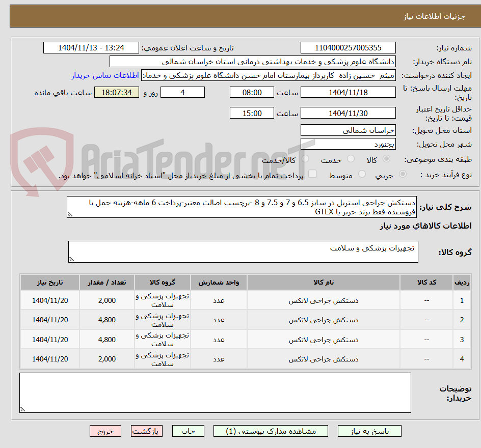
Task: Click the گروه کالا column header
Action: click(x=162, y=282)
